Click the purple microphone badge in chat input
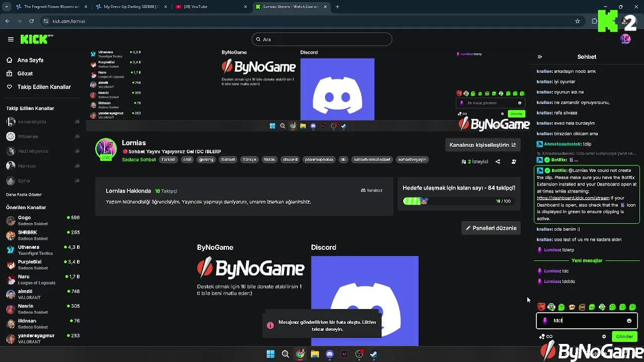 [x=545, y=320]
